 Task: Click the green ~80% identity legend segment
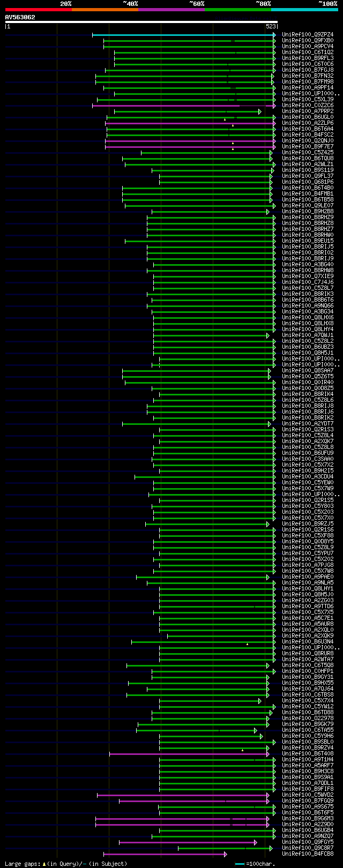[238, 10]
